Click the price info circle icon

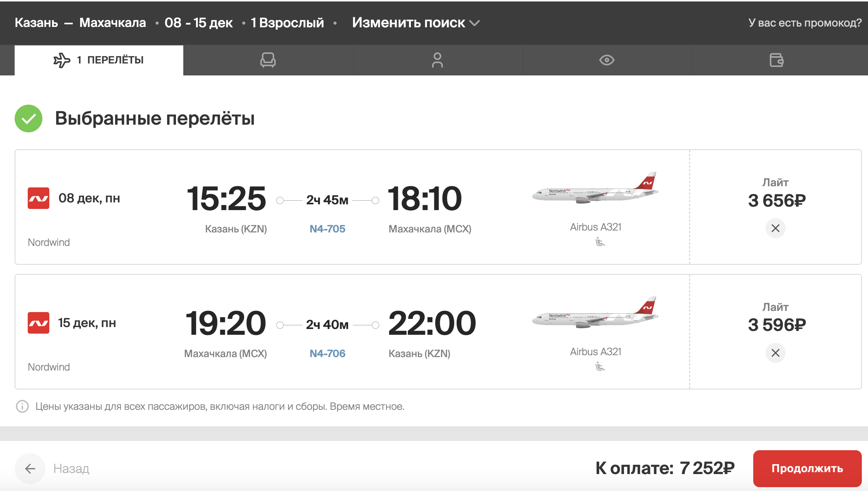coord(22,406)
